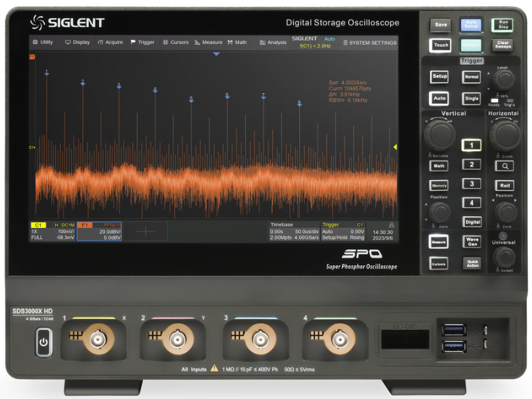This screenshot has width=532, height=399.
Task: Push the Universal Select knob
Action: pos(504,257)
